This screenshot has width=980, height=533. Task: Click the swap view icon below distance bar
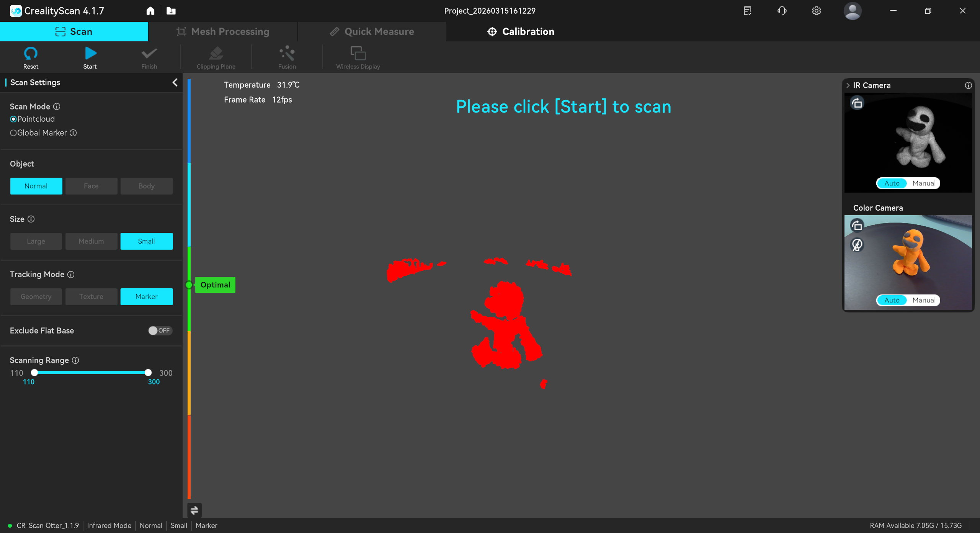click(194, 510)
